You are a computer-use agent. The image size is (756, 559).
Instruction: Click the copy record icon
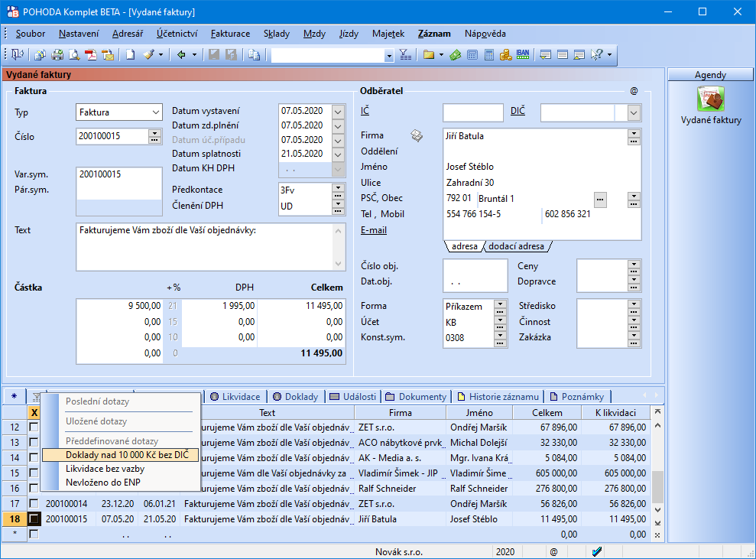coord(254,55)
